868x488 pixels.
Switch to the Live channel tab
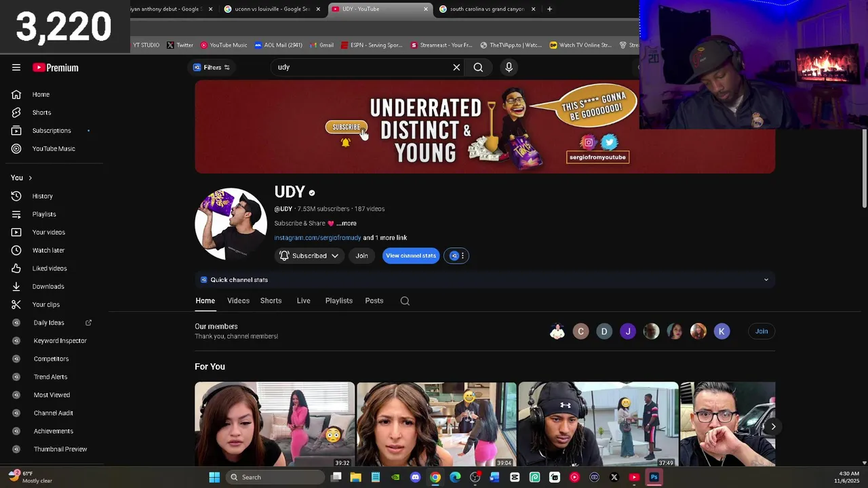tap(303, 301)
